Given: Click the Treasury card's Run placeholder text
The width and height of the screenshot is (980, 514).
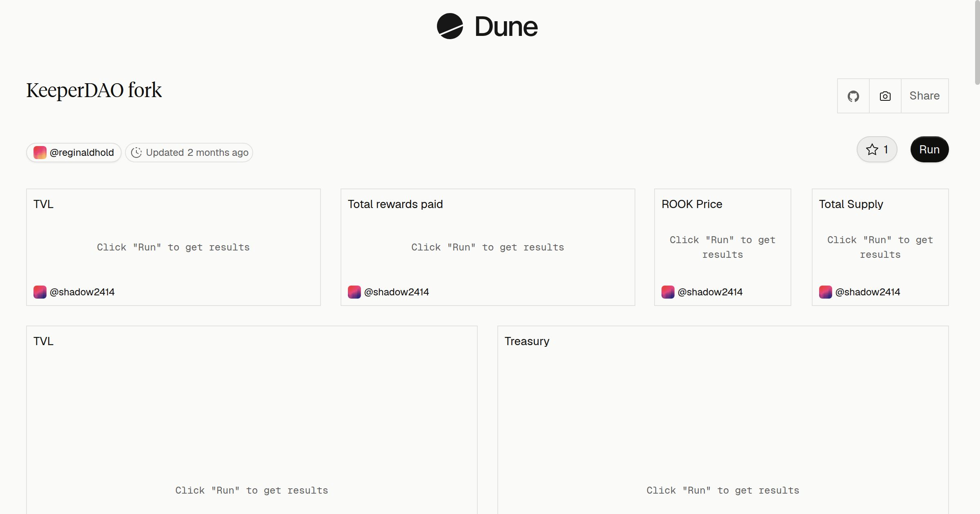Looking at the screenshot, I should point(723,490).
